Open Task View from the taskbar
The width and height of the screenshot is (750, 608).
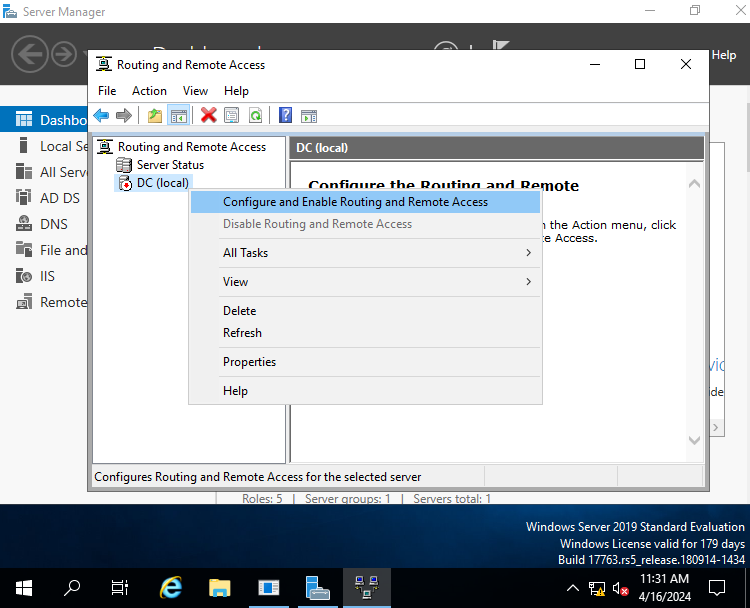click(120, 588)
